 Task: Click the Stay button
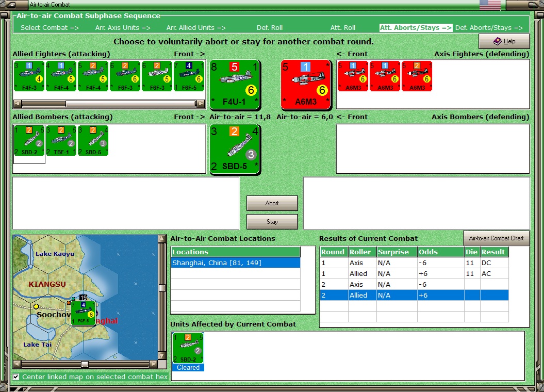272,222
